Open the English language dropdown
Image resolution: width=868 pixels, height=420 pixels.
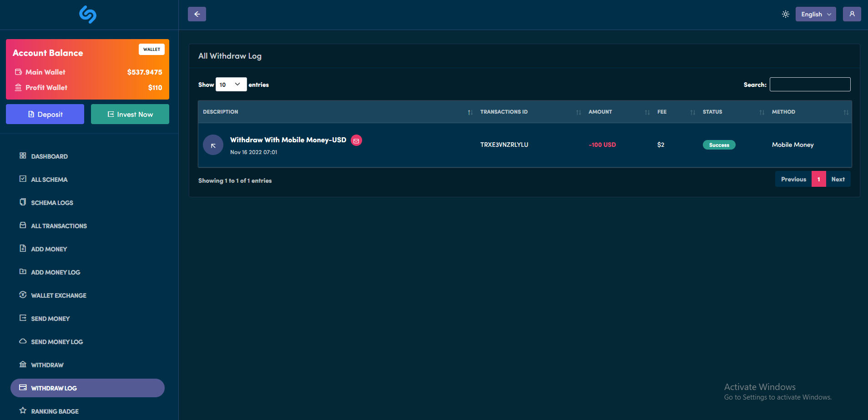click(x=815, y=14)
